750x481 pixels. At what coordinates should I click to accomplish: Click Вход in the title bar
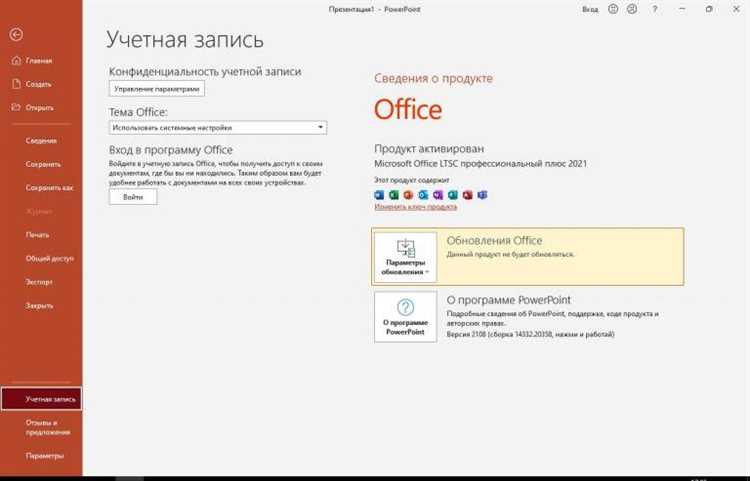(590, 10)
